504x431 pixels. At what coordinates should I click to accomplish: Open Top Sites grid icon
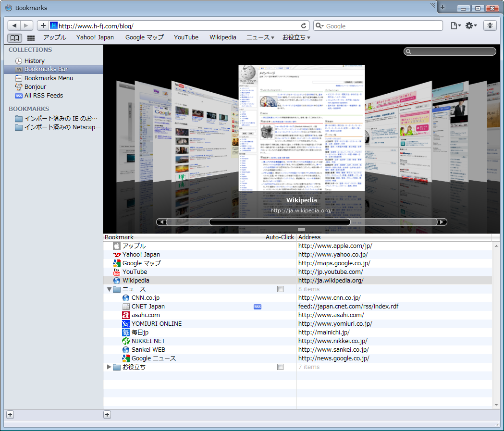pyautogui.click(x=31, y=38)
